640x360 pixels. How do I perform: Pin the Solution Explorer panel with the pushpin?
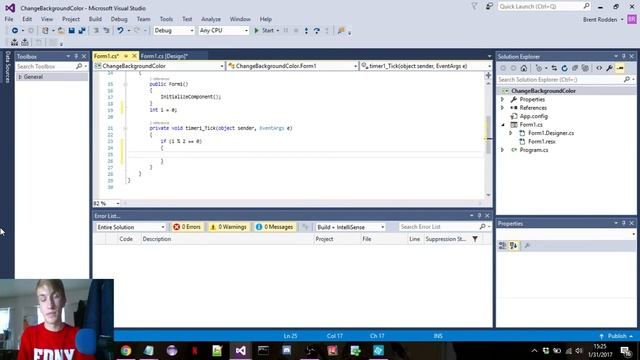[x=624, y=56]
